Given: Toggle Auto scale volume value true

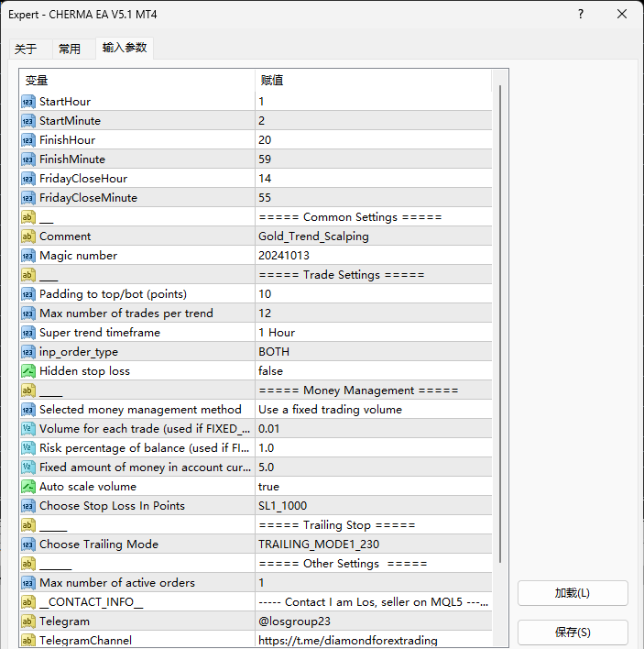Looking at the screenshot, I should 374,487.
